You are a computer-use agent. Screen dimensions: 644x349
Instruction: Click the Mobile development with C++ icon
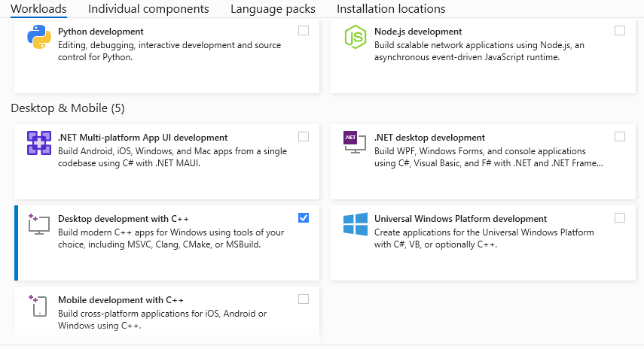[x=38, y=305]
